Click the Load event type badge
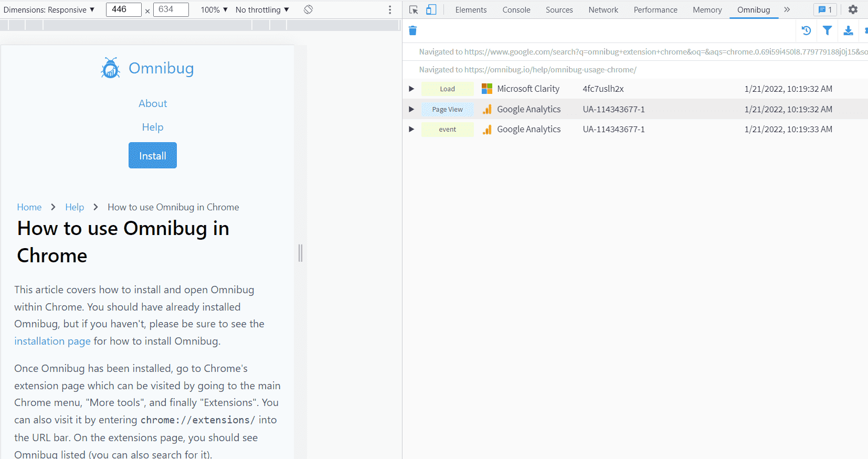The image size is (868, 459). tap(448, 89)
